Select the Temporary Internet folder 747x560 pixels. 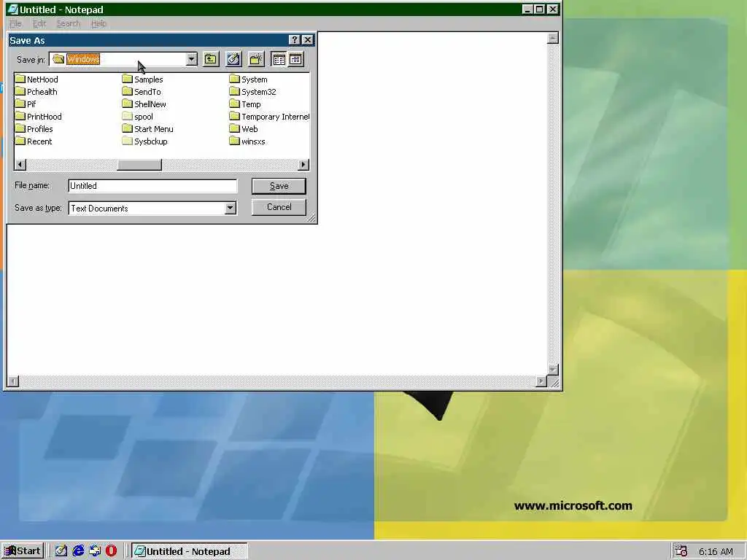pos(269,116)
